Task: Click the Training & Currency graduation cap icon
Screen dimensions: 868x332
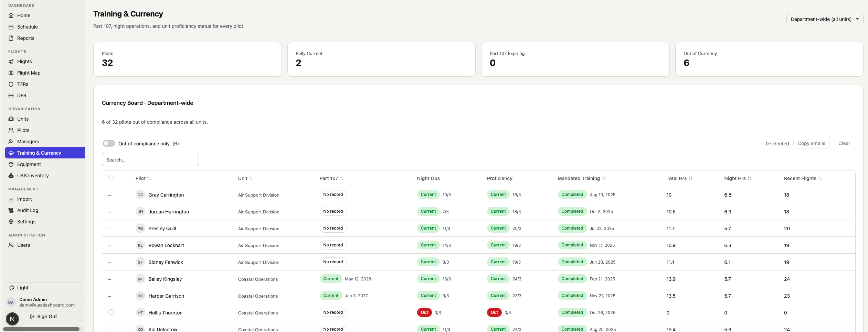Action: (11, 153)
